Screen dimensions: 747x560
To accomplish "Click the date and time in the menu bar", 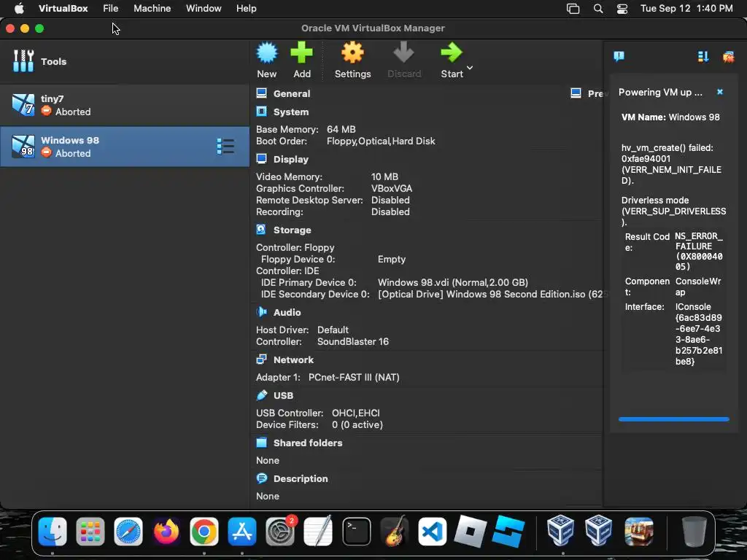I will coord(686,9).
